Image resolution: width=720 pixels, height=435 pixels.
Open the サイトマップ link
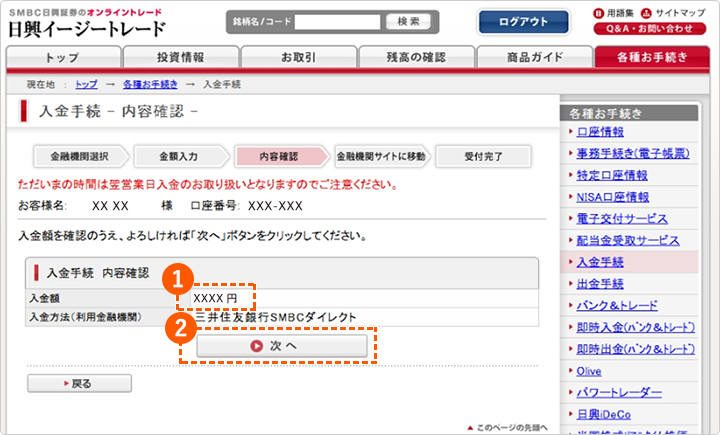pyautogui.click(x=680, y=13)
